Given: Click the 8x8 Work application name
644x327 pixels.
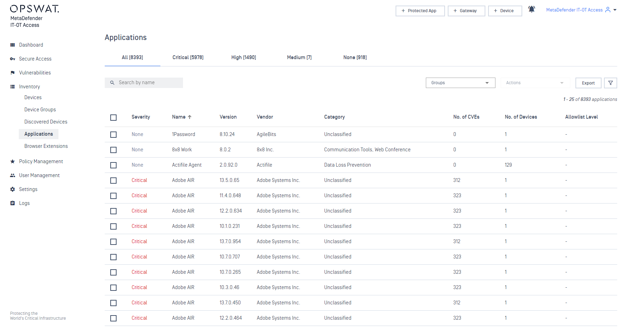Looking at the screenshot, I should coord(182,150).
